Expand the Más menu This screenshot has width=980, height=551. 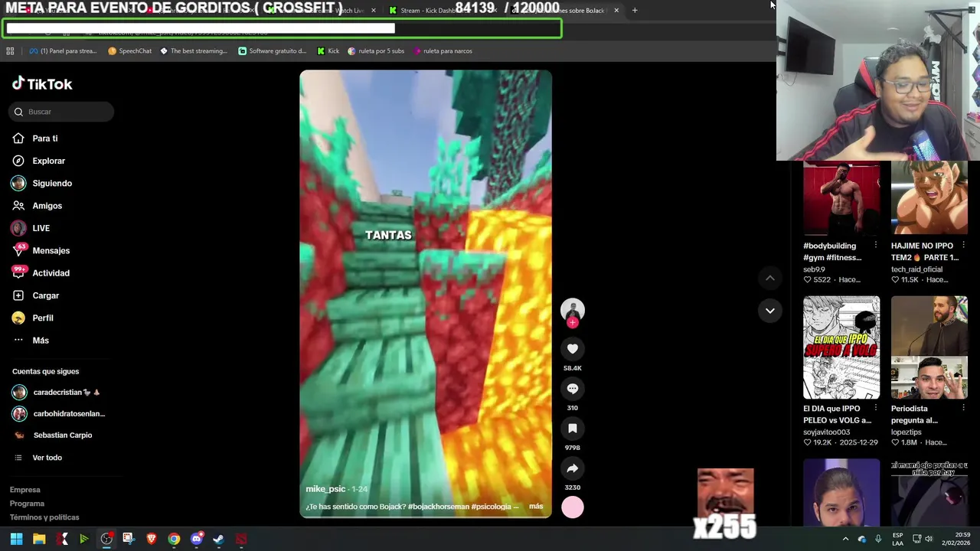pos(40,341)
